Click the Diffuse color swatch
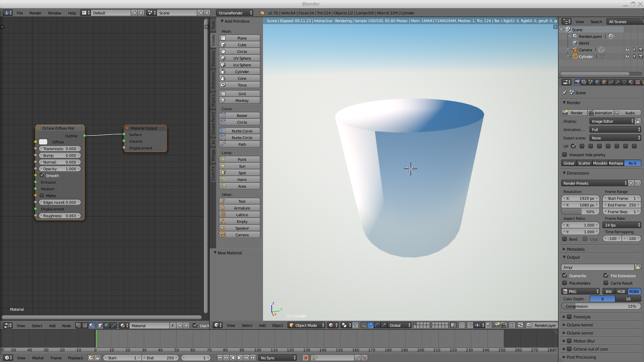 tap(43, 142)
